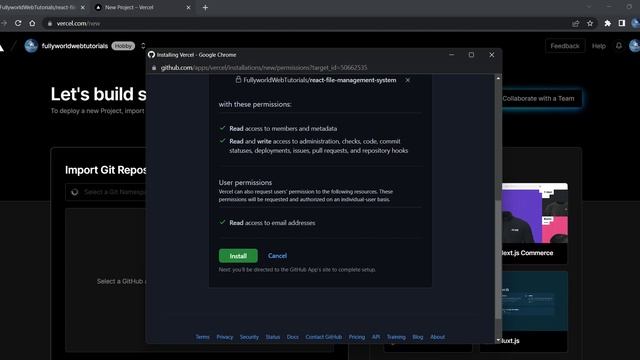Screen dimensions: 640x360
Task: Click the Next.js Commerce template title
Action: point(527,253)
